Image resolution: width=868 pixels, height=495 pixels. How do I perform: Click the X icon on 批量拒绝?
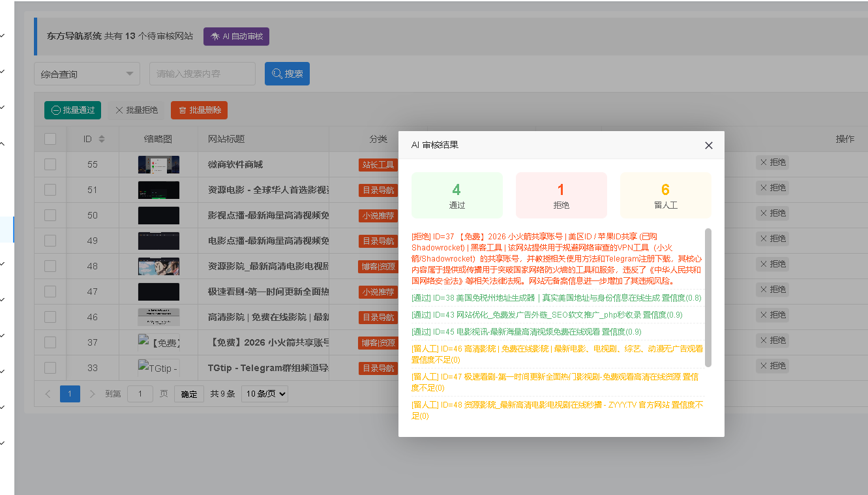coord(119,110)
